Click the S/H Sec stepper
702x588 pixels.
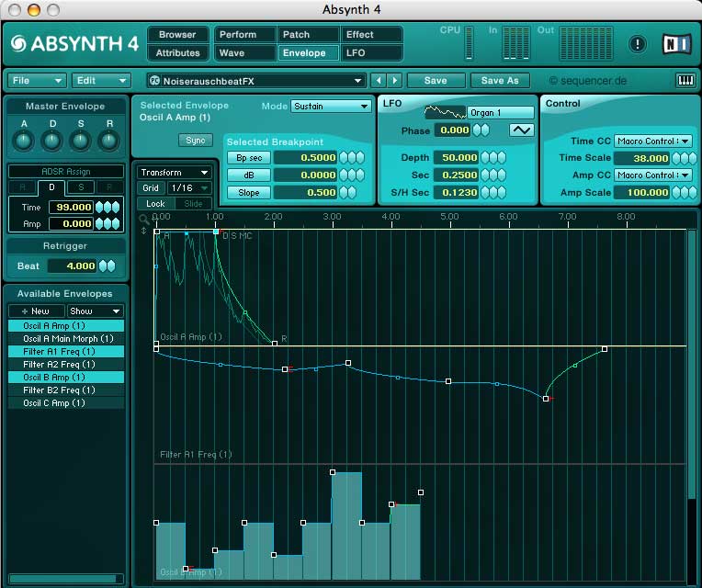(493, 192)
